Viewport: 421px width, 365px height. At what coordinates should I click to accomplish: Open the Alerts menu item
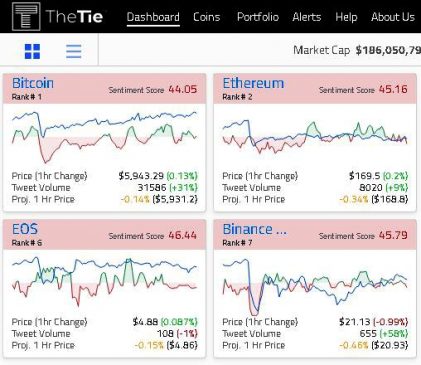click(x=307, y=17)
